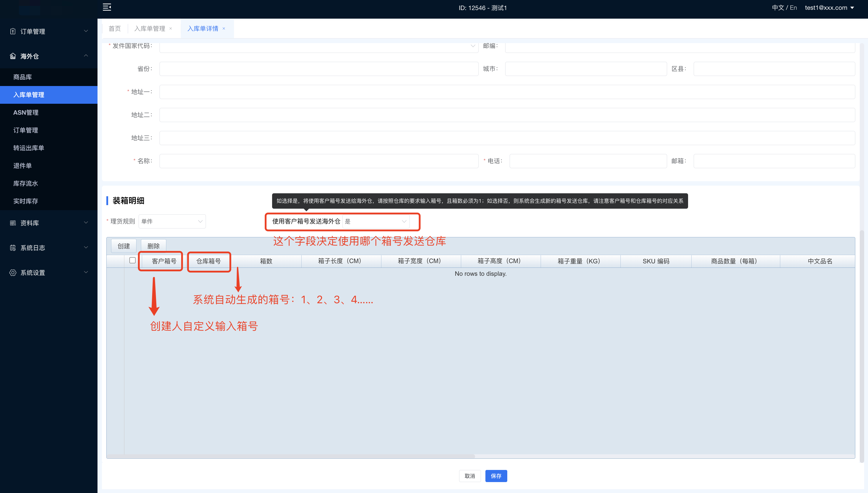Open ASN管理 in the sidebar

pyautogui.click(x=49, y=112)
